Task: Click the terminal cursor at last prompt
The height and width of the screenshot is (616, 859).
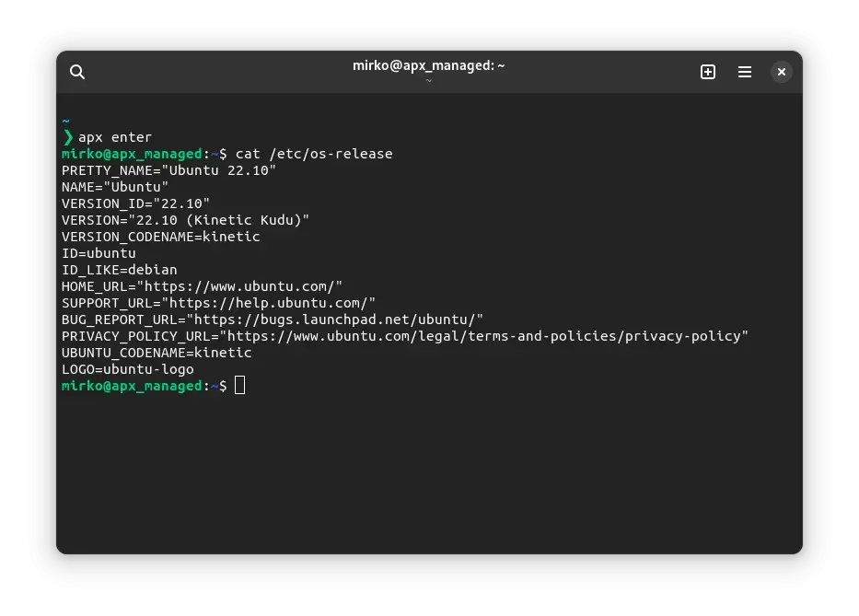Action: point(240,385)
